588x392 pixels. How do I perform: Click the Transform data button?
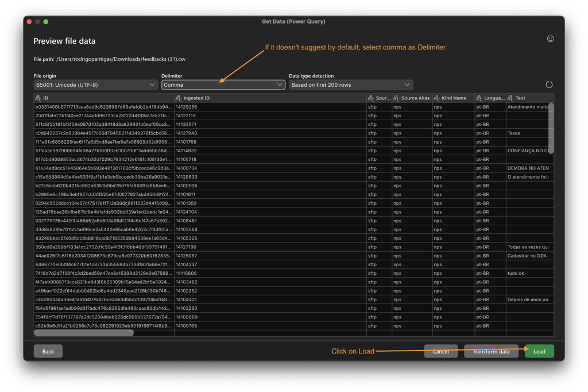(x=491, y=351)
